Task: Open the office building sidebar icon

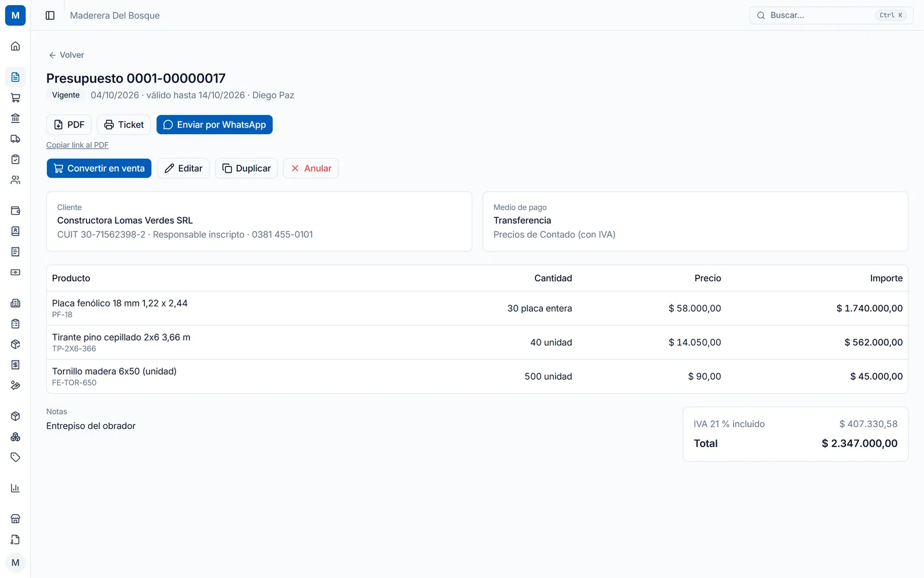Action: coord(16,303)
